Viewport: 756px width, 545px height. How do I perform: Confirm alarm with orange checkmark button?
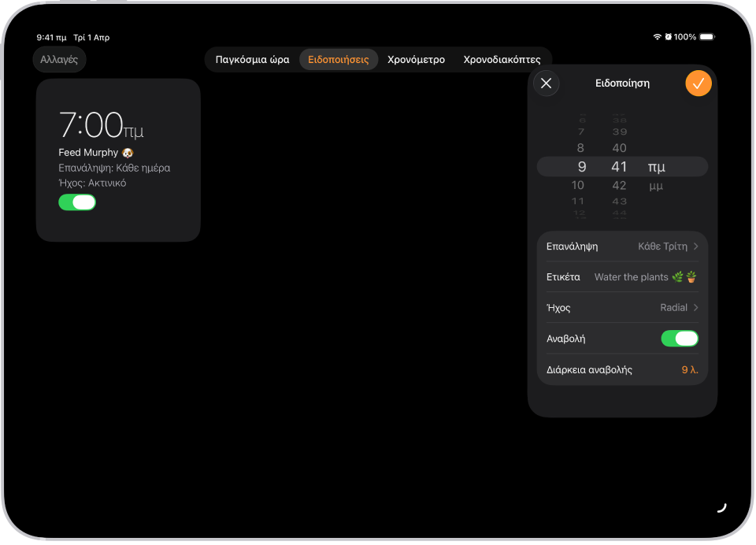click(x=699, y=83)
